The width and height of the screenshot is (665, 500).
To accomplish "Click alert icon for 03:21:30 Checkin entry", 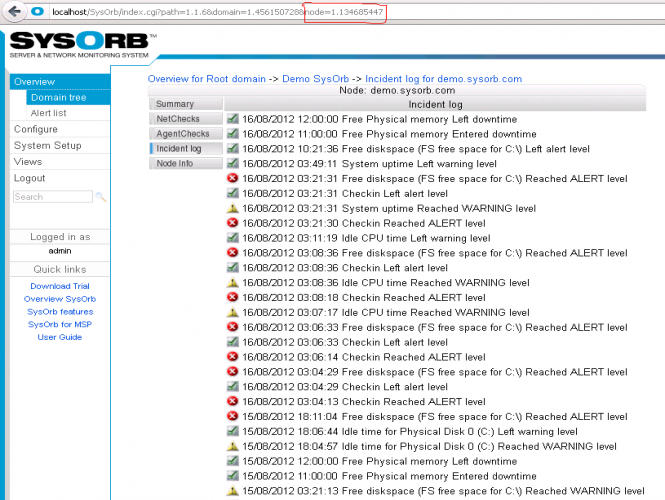I will 232,223.
